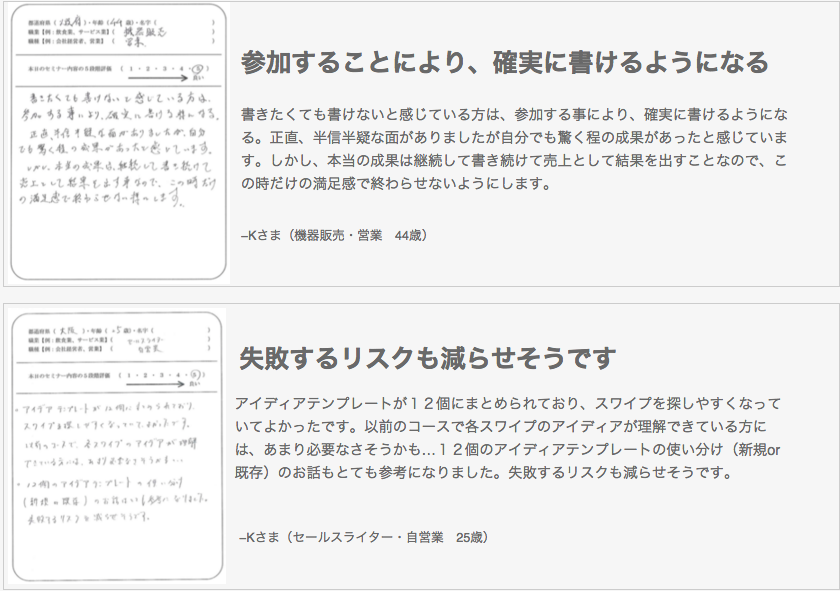This screenshot has height=591, width=840.
Task: Click handwritten 大阪 entry on second form
Action: tap(70, 331)
